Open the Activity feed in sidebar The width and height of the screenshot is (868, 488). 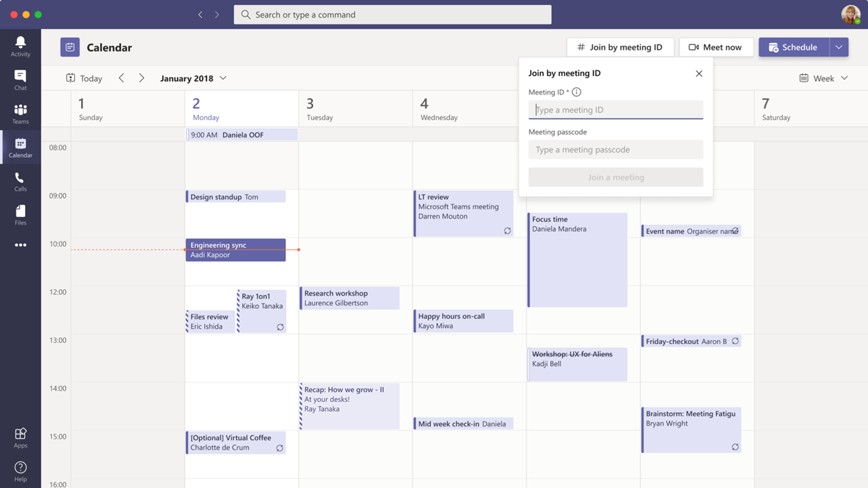(x=20, y=45)
